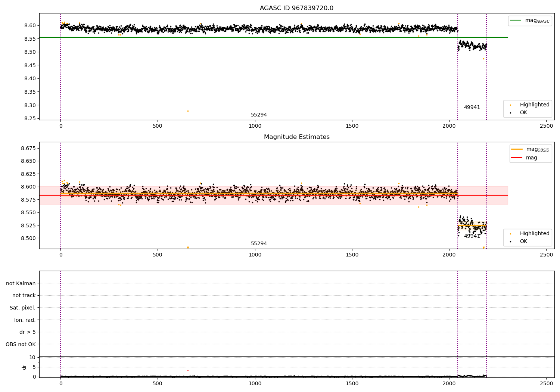The image size is (560, 392).
Task: Click the 8.45 tick label in top plot
Action: tap(30, 65)
